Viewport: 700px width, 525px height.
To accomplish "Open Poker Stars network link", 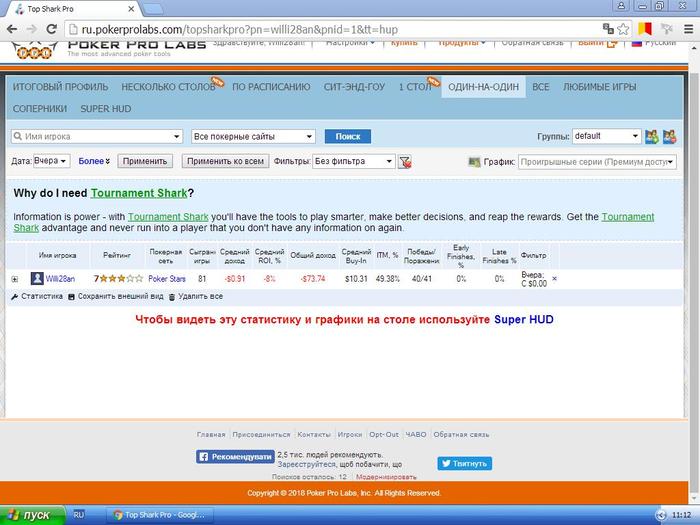I will coord(167,279).
